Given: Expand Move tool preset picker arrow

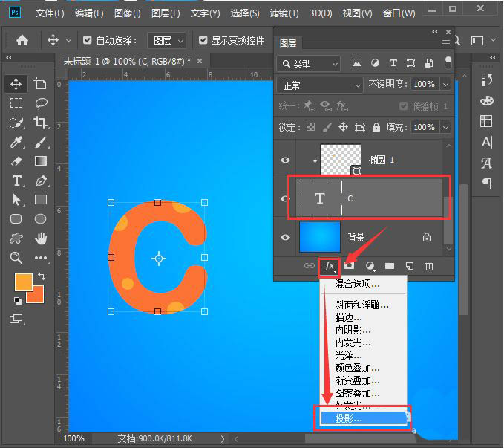Looking at the screenshot, I should pos(68,41).
